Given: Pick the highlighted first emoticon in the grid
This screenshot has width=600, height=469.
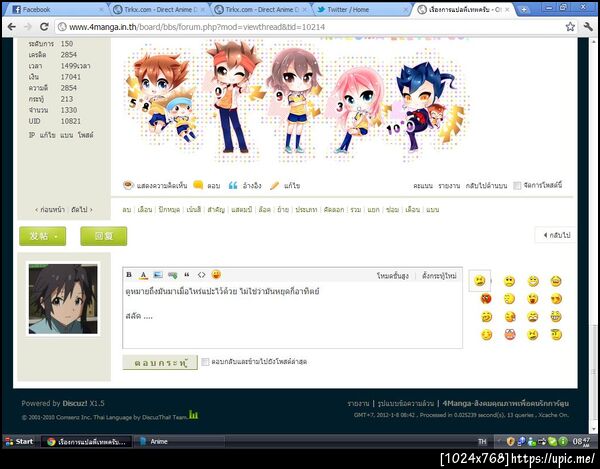Looking at the screenshot, I should (479, 280).
